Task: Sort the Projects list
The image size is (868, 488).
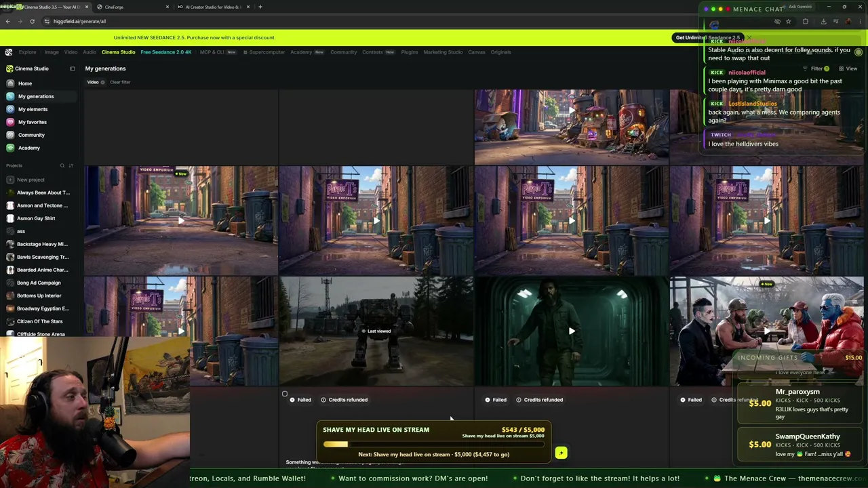Action: (x=71, y=165)
